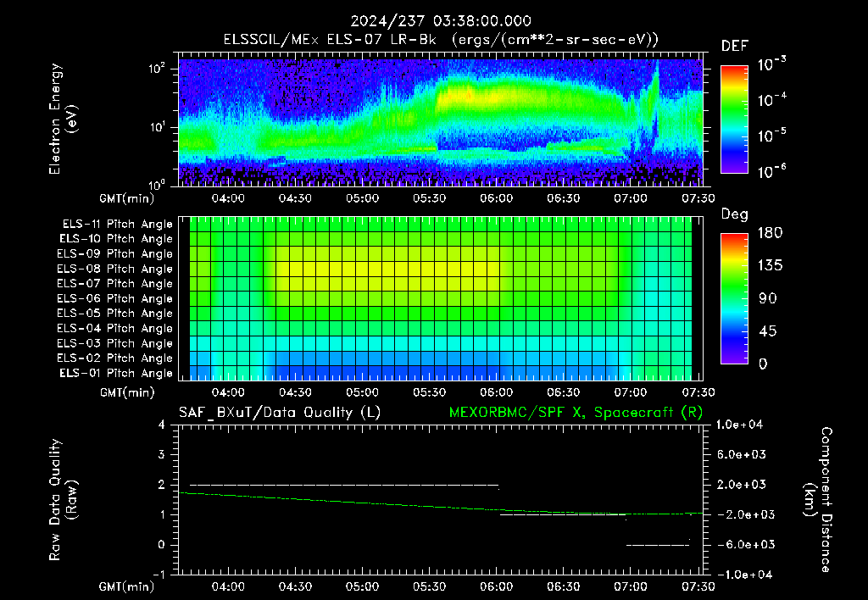Click the 10^2 energy axis tick label
868x600 pixels.
[x=157, y=69]
